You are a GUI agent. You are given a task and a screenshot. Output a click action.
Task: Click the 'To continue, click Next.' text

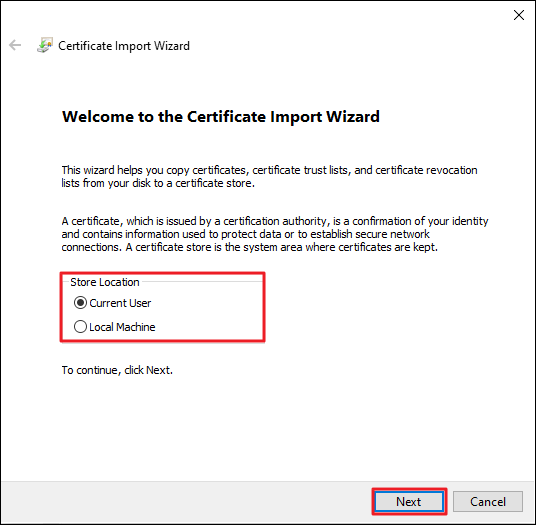pyautogui.click(x=117, y=370)
